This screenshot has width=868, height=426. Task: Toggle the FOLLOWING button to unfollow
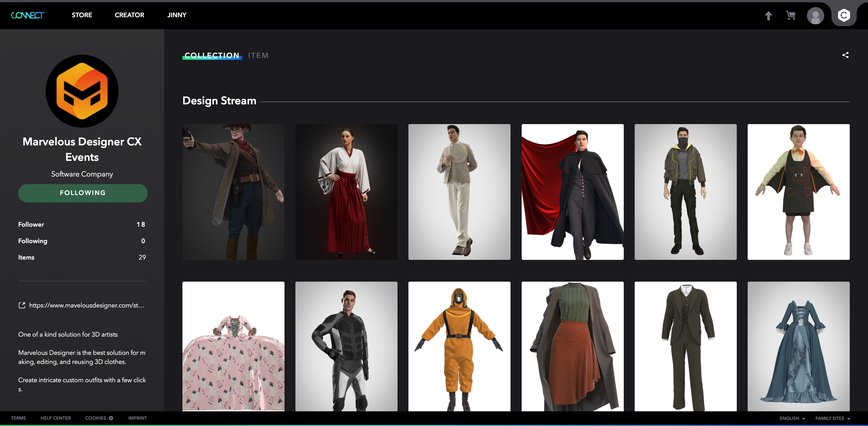pos(83,193)
